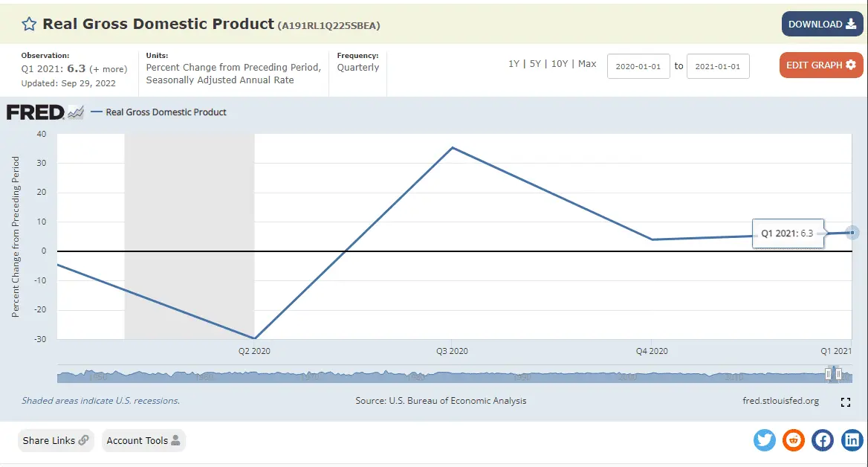This screenshot has height=467, width=868.
Task: Share chart on Facebook
Action: [x=823, y=440]
